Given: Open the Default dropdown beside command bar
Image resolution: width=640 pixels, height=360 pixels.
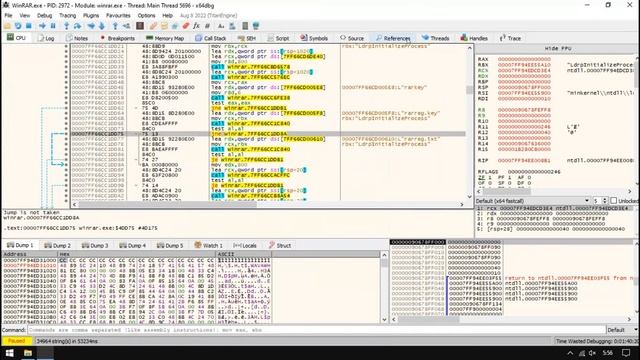Looking at the screenshot, I should 622,330.
